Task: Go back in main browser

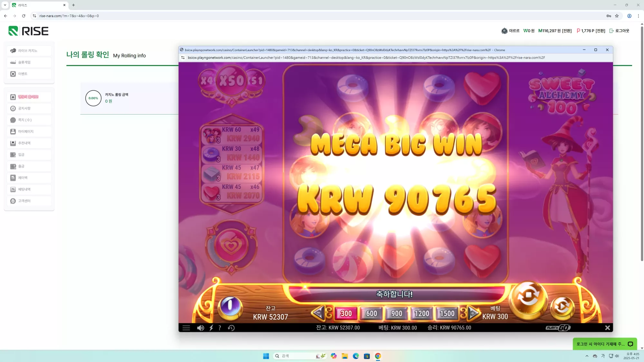Action: [5, 16]
